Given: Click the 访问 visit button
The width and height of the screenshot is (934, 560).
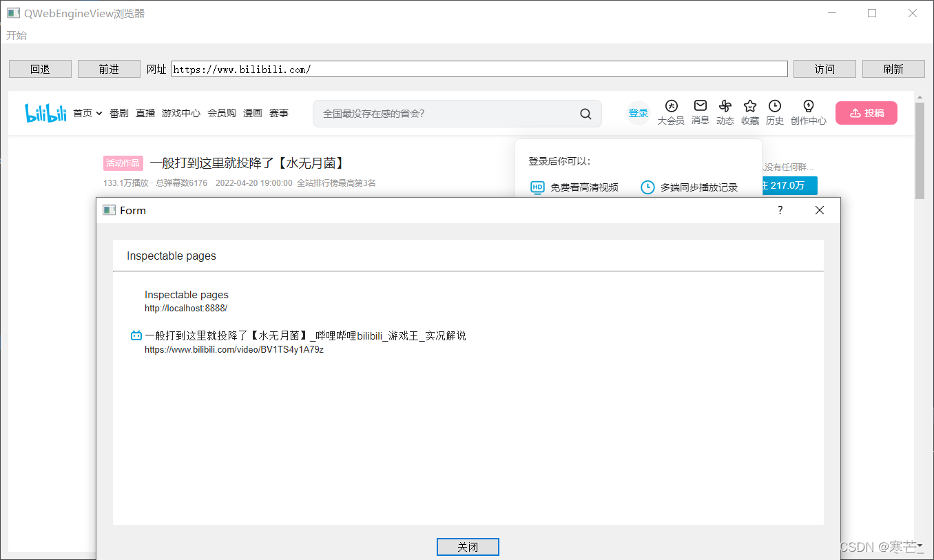Looking at the screenshot, I should click(824, 69).
